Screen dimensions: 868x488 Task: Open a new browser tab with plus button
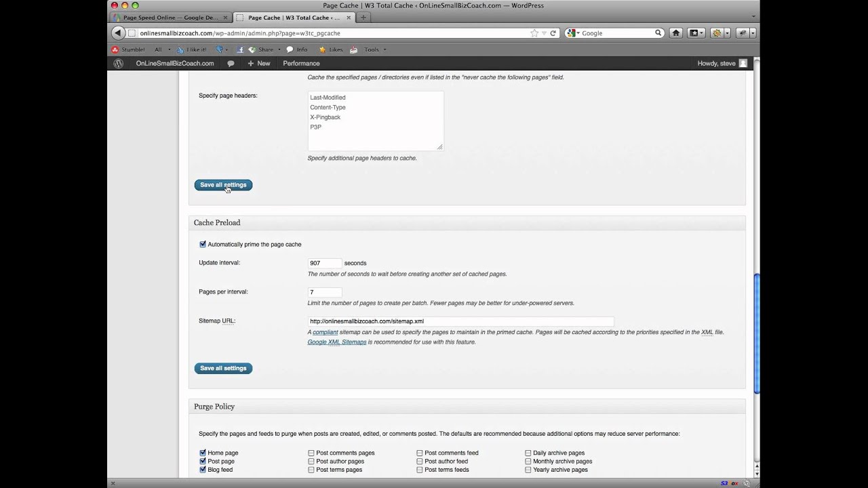pyautogui.click(x=363, y=18)
